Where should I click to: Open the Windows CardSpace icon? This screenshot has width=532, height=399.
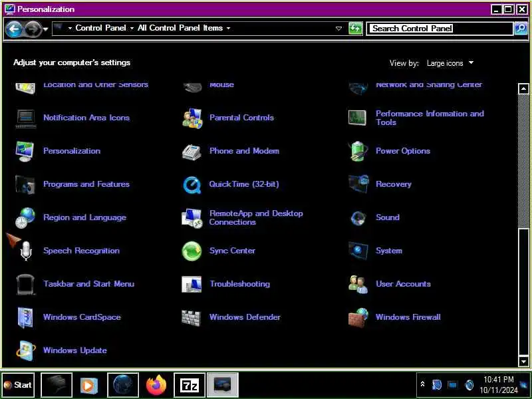coord(25,318)
